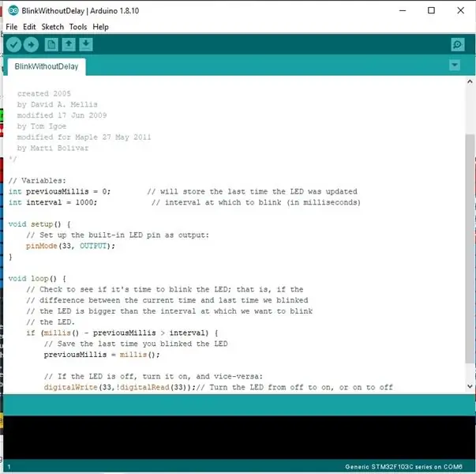Image resolution: width=476 pixels, height=474 pixels.
Task: Click 'Generic STM32F103C series on COM6' status text
Action: [x=403, y=466]
